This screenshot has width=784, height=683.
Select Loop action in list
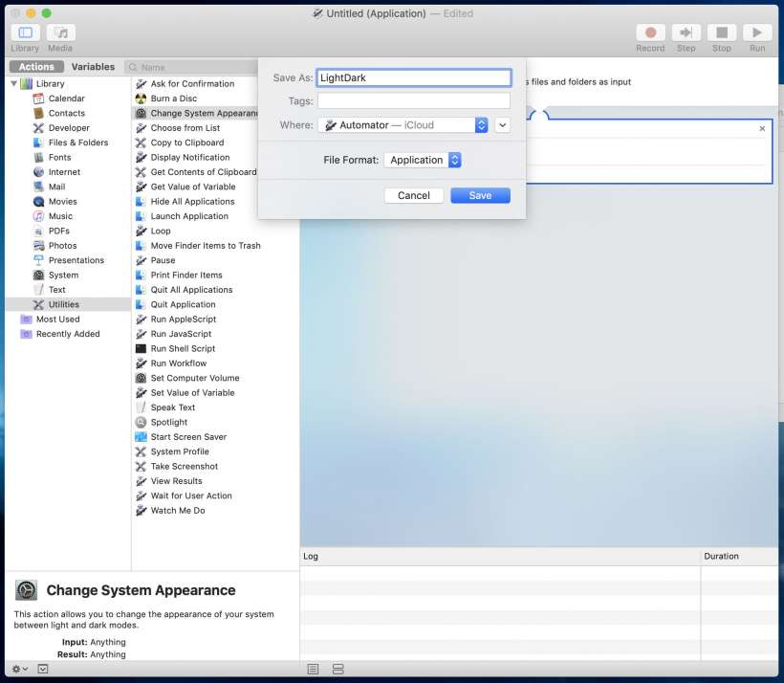click(161, 231)
